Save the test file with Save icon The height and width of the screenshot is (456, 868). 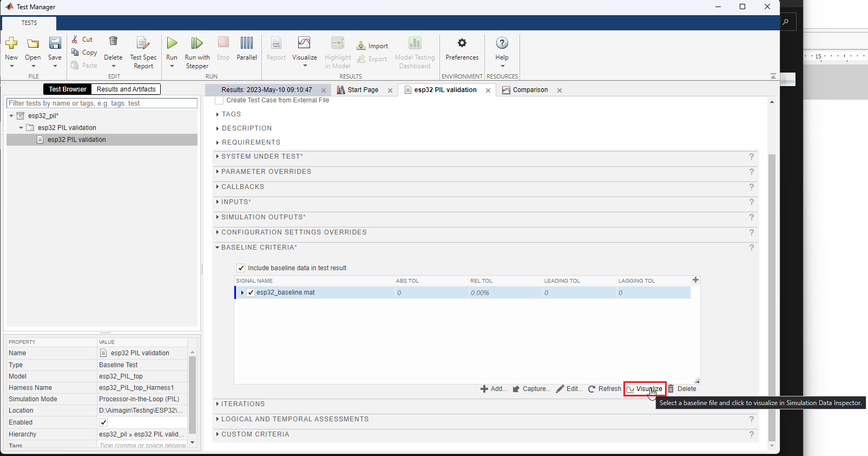(x=55, y=43)
